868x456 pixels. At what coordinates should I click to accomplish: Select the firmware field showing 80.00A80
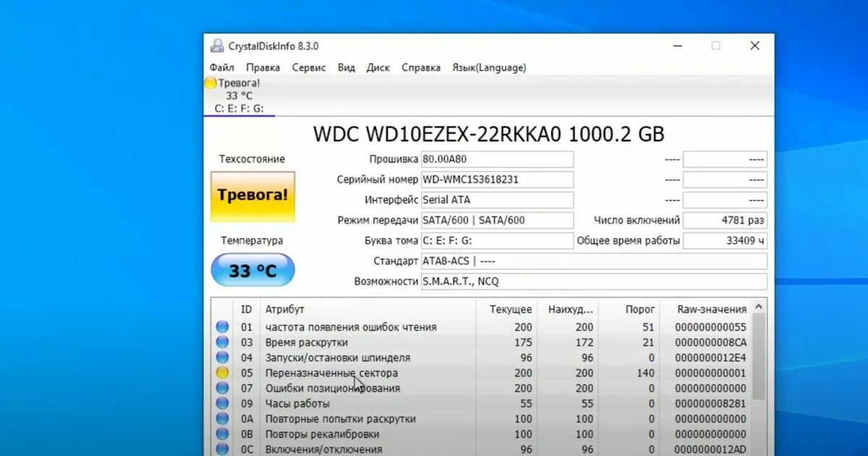(497, 159)
